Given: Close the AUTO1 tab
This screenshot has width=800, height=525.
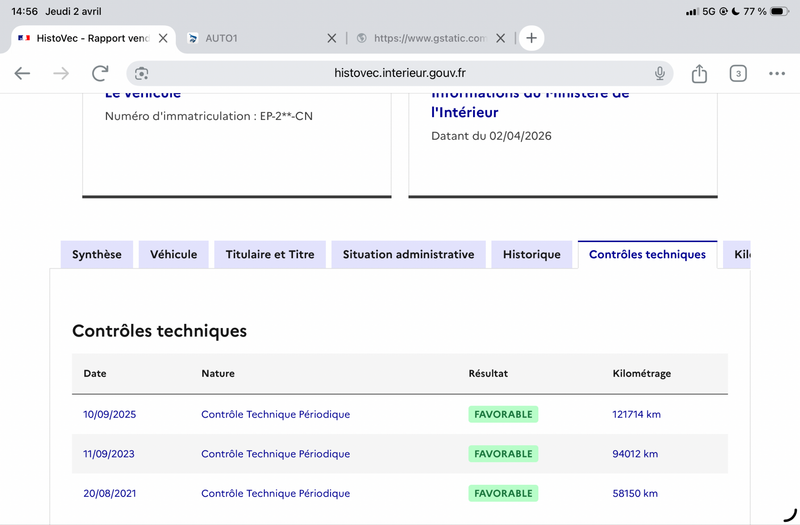Looking at the screenshot, I should [x=332, y=38].
